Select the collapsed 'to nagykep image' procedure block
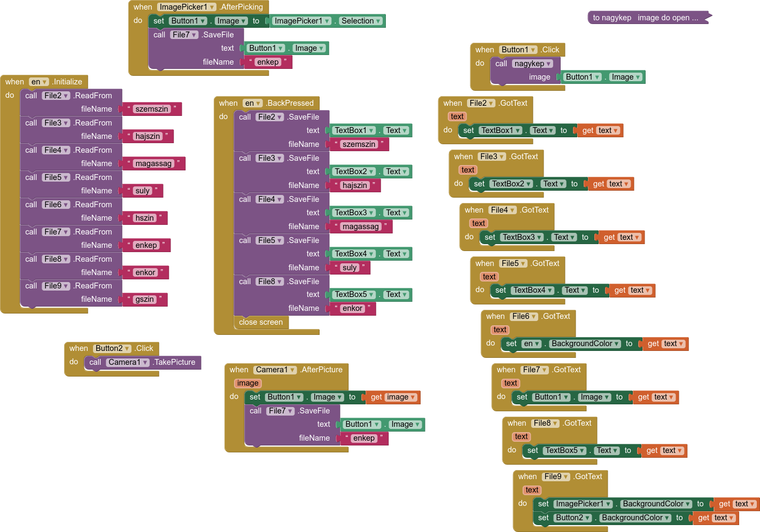 click(648, 18)
